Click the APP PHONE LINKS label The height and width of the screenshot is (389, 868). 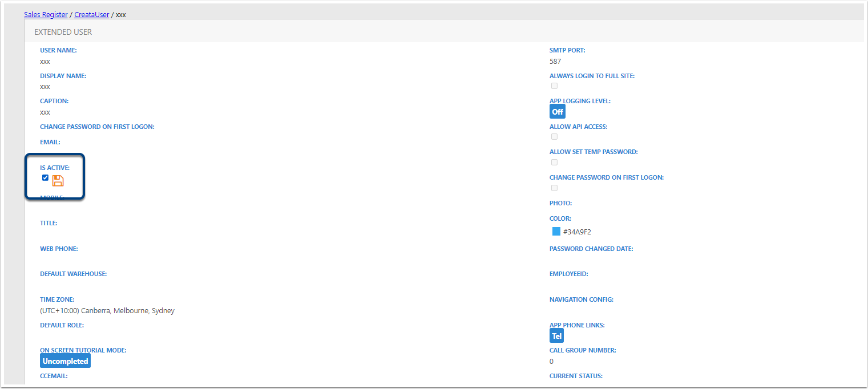577,325
